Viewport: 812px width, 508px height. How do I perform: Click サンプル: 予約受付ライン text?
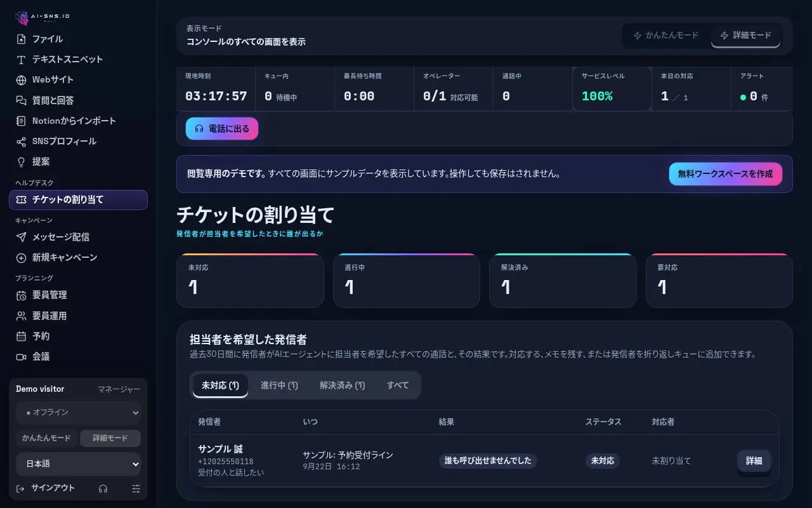tap(348, 455)
